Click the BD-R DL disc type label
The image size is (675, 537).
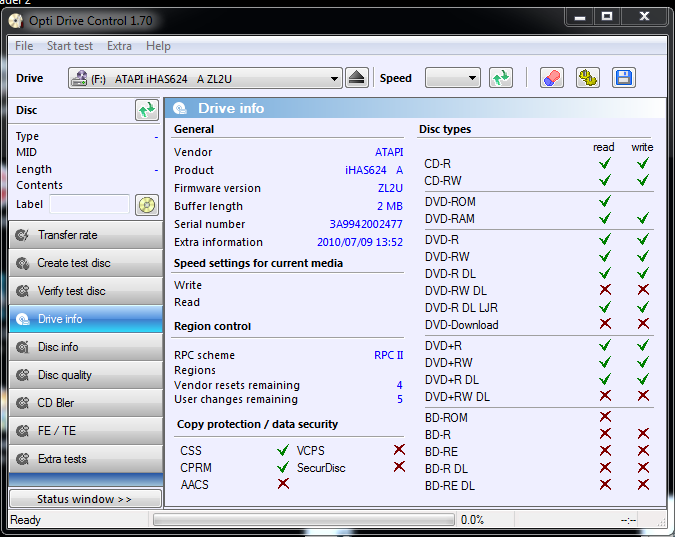coord(446,469)
